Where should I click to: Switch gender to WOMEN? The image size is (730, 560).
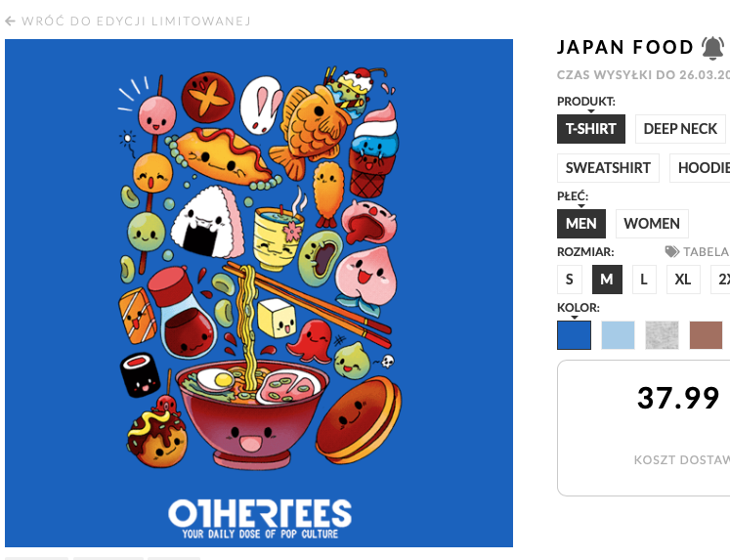pyautogui.click(x=652, y=224)
